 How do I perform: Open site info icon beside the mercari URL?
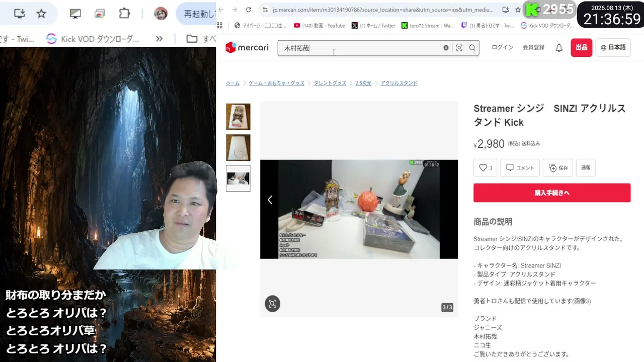coord(265,10)
